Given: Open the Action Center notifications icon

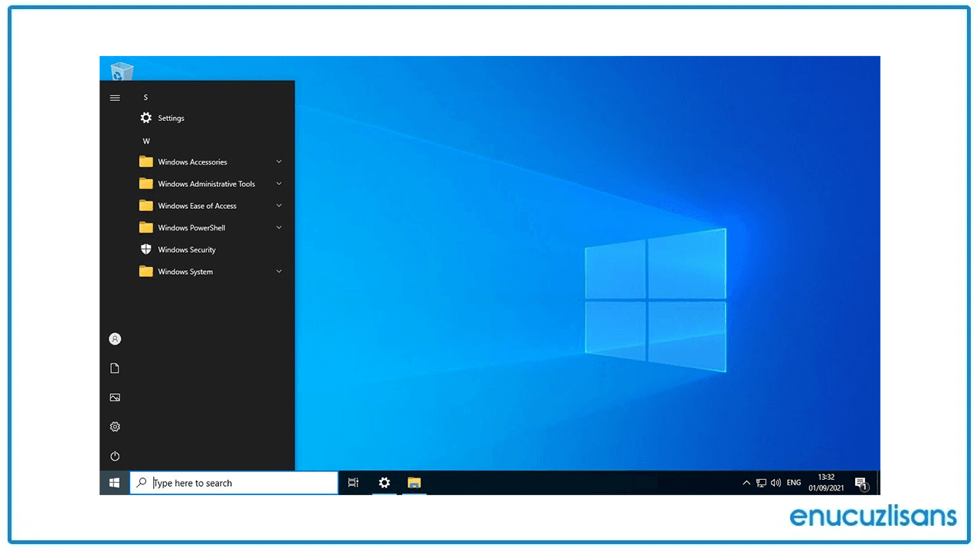Looking at the screenshot, I should pyautogui.click(x=861, y=483).
